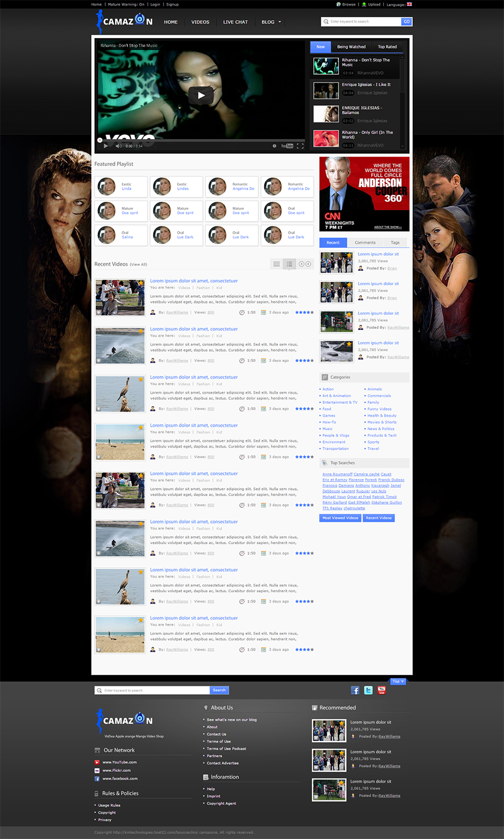The image size is (504, 839).
Task: Click the Action category link
Action: coord(328,389)
